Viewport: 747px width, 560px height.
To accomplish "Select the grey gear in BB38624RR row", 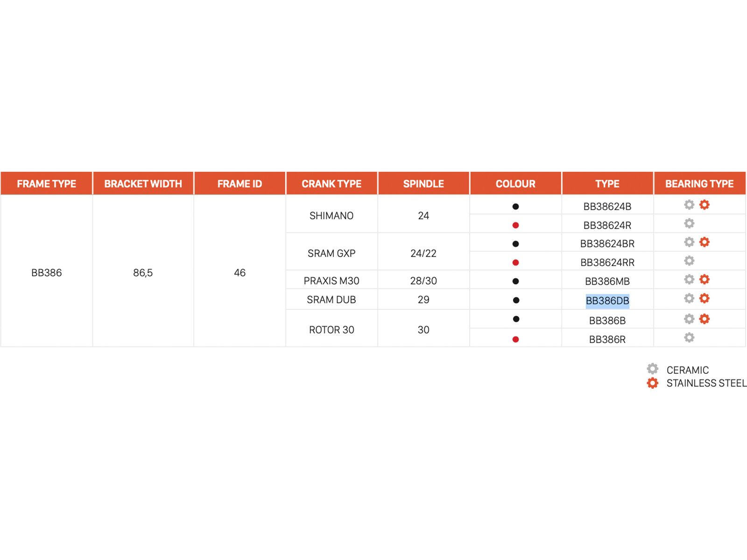I will 689,260.
